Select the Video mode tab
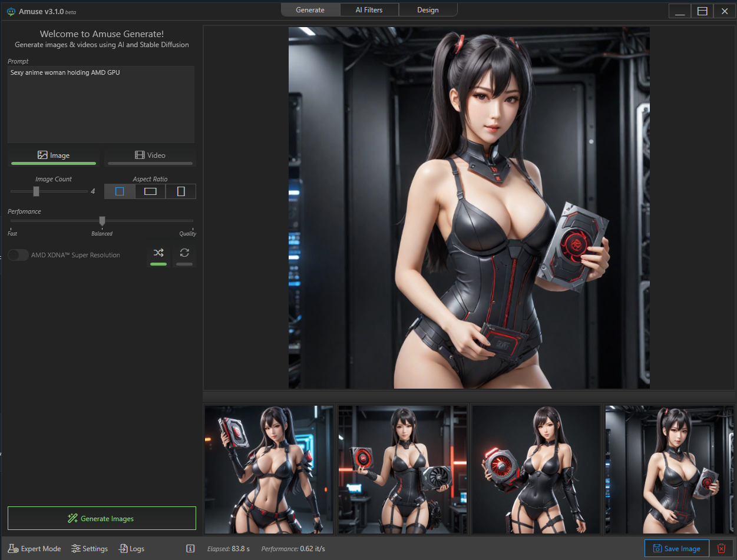 coord(150,156)
